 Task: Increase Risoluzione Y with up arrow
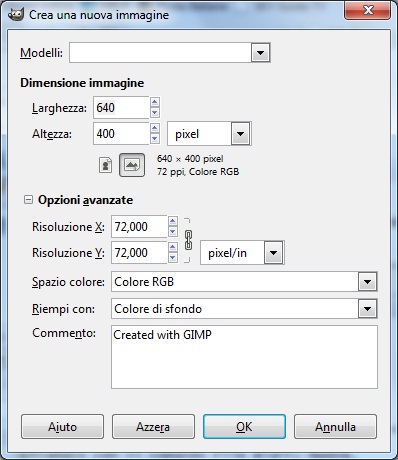click(173, 247)
